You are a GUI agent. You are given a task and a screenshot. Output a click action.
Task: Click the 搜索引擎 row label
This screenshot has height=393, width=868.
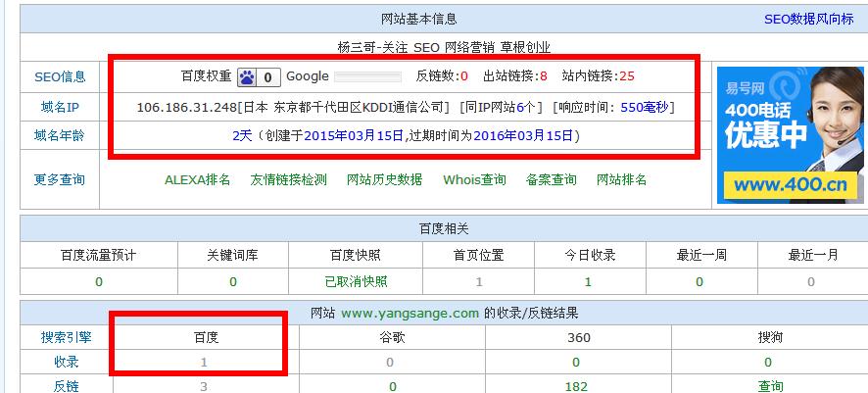point(67,337)
